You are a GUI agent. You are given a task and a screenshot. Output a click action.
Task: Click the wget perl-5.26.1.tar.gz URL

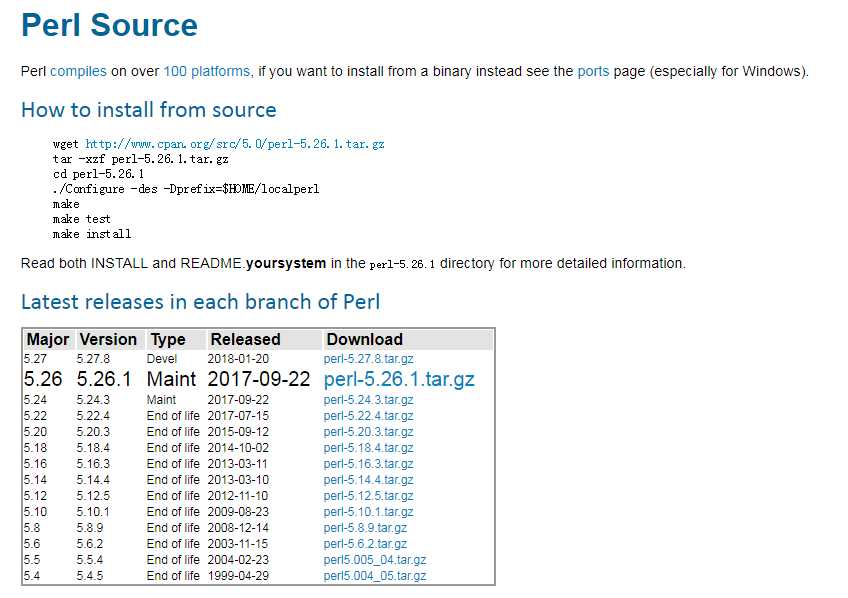click(x=235, y=144)
